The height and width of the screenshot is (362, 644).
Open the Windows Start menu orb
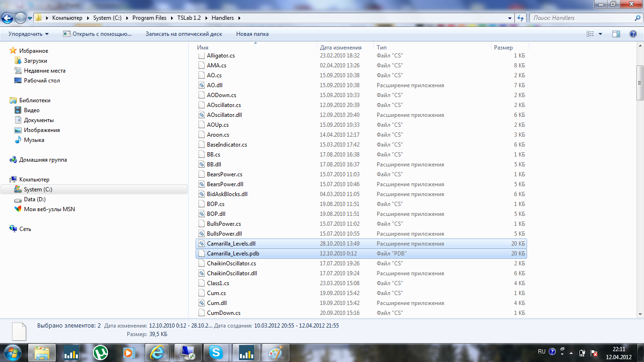click(13, 352)
